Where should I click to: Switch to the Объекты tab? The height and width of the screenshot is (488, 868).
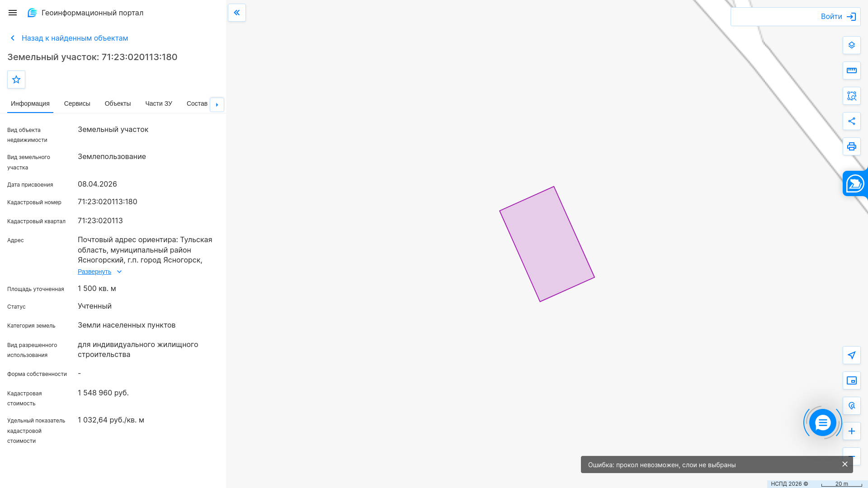(118, 103)
